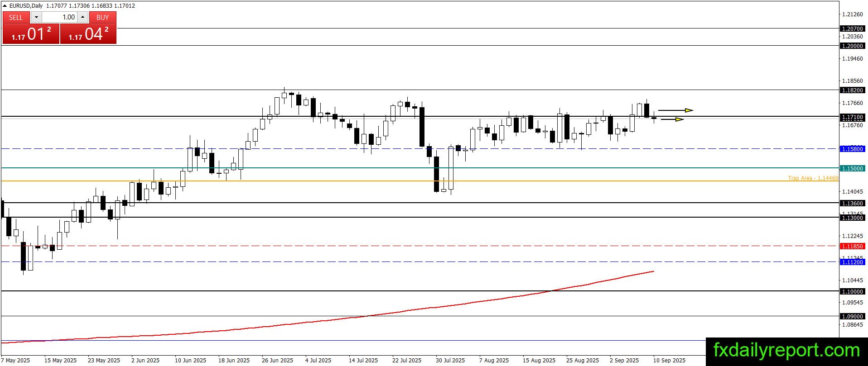Click the 1.18200 price level label
868x366 pixels.
click(x=852, y=90)
